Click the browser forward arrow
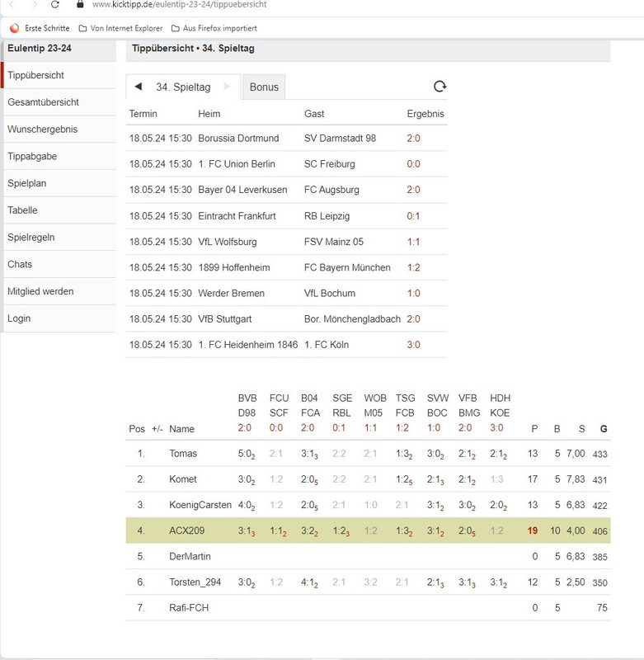Viewport: 644px width, 660px height. pos(35,5)
